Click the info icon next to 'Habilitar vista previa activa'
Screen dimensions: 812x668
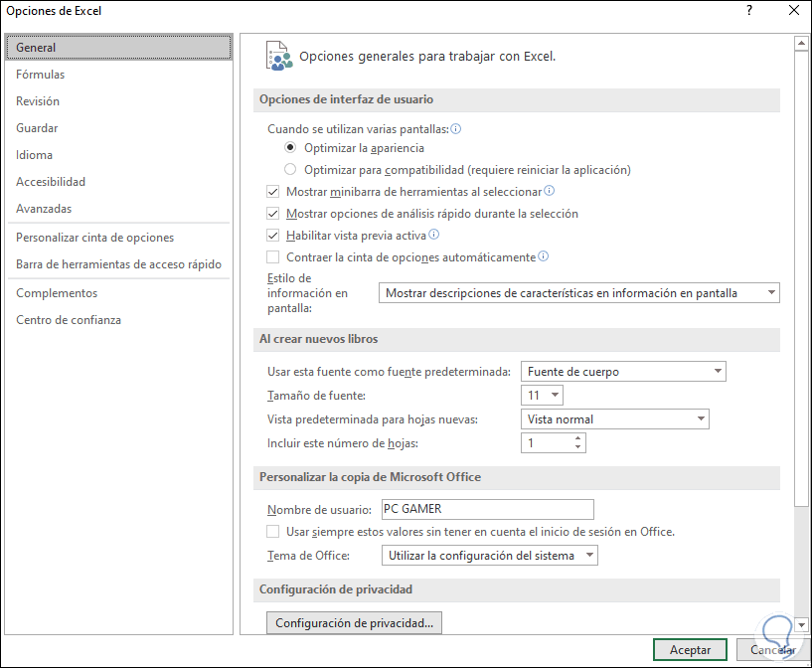(x=434, y=235)
